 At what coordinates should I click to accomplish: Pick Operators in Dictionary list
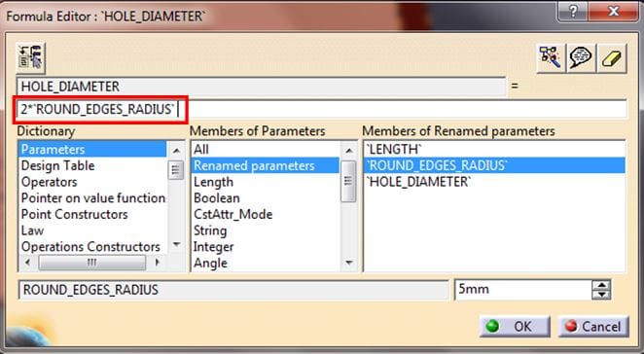click(50, 182)
